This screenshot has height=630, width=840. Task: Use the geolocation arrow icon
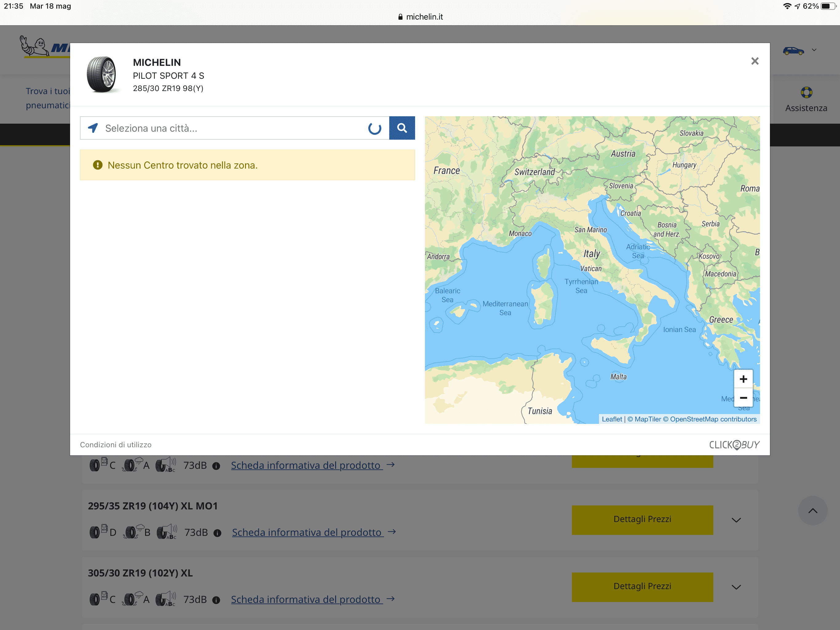[93, 128]
